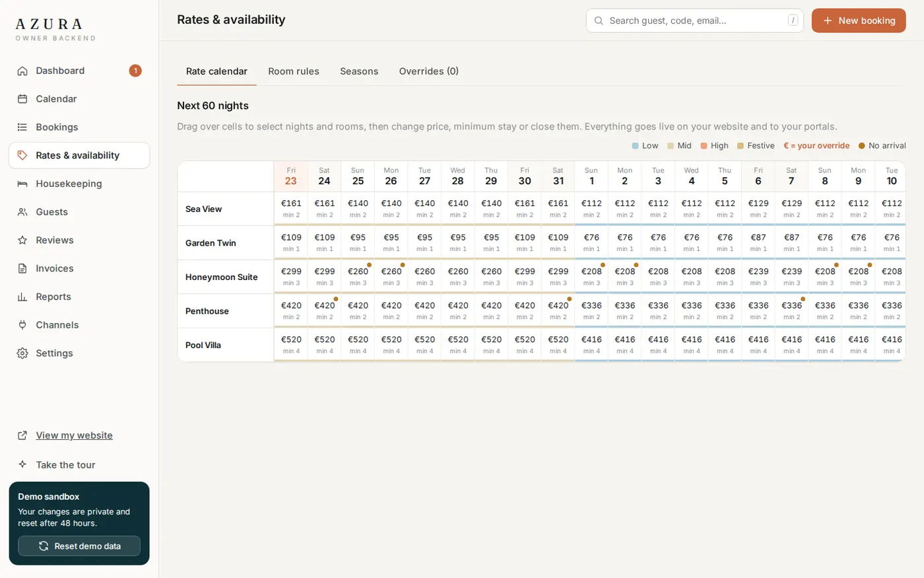This screenshot has height=578, width=924.
Task: Click the Pool Villa row label
Action: pos(203,345)
